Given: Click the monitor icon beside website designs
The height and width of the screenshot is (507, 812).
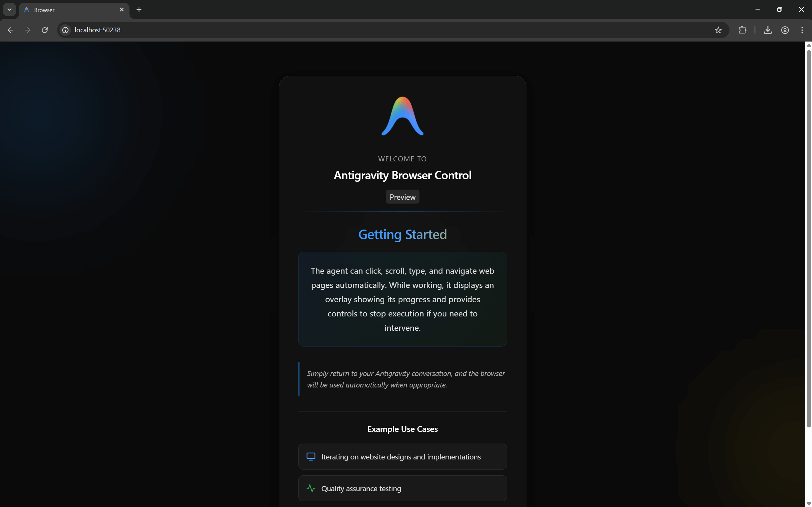Looking at the screenshot, I should coord(311,457).
